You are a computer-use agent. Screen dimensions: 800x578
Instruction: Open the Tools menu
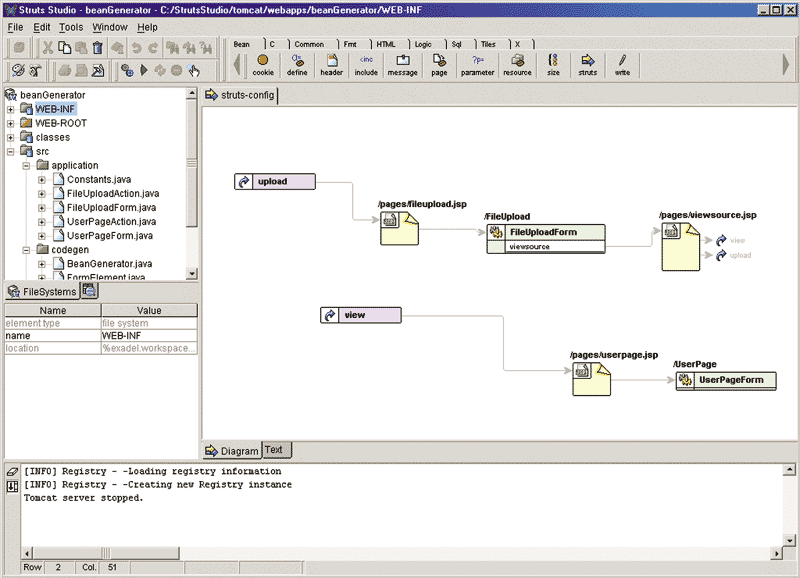pos(71,27)
